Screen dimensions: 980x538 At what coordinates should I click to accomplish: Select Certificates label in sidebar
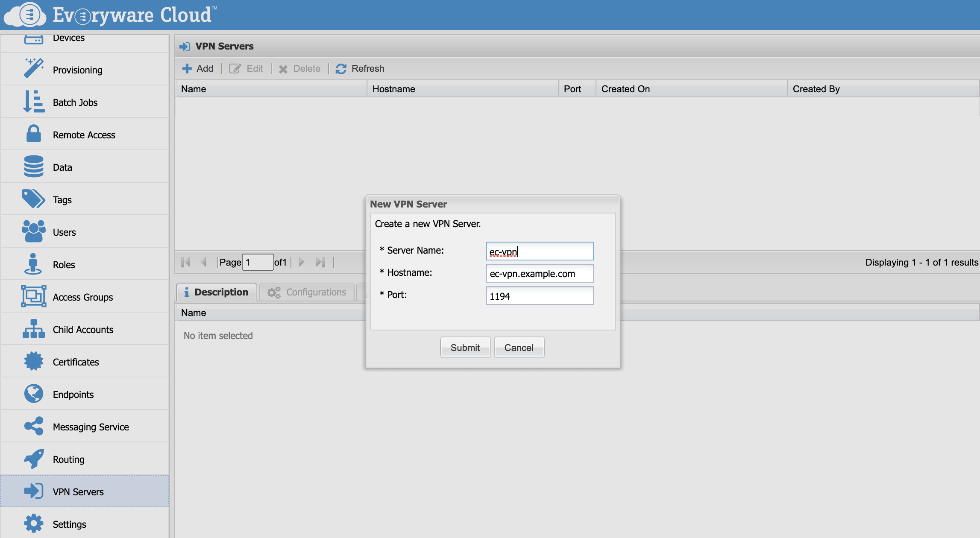(x=76, y=362)
